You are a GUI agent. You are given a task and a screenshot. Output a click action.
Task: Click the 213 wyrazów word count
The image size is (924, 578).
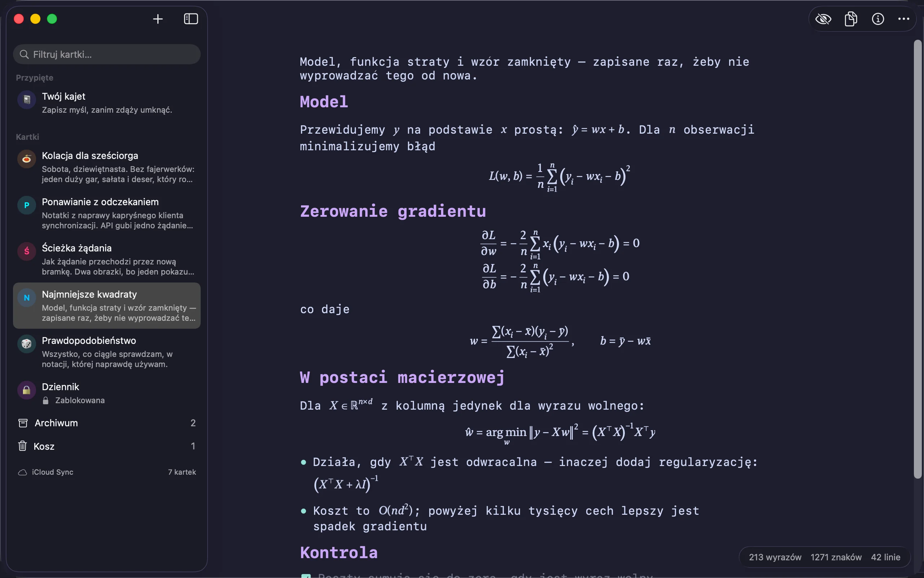(x=775, y=557)
